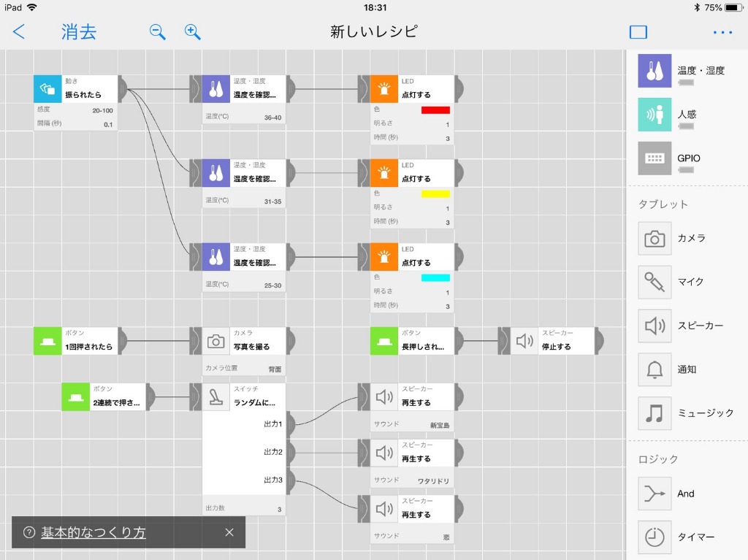
Task: Go back with the left chevron
Action: [x=19, y=32]
